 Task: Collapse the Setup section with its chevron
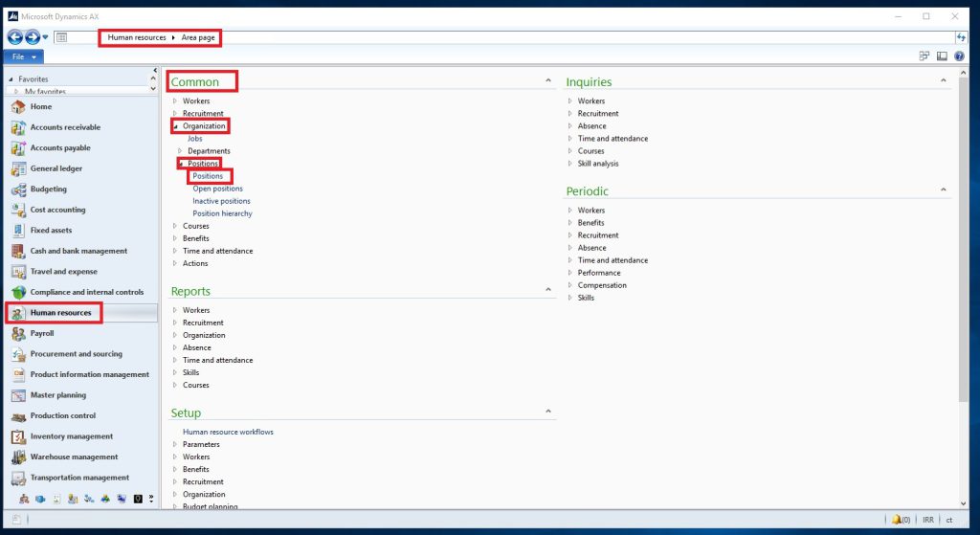(548, 412)
